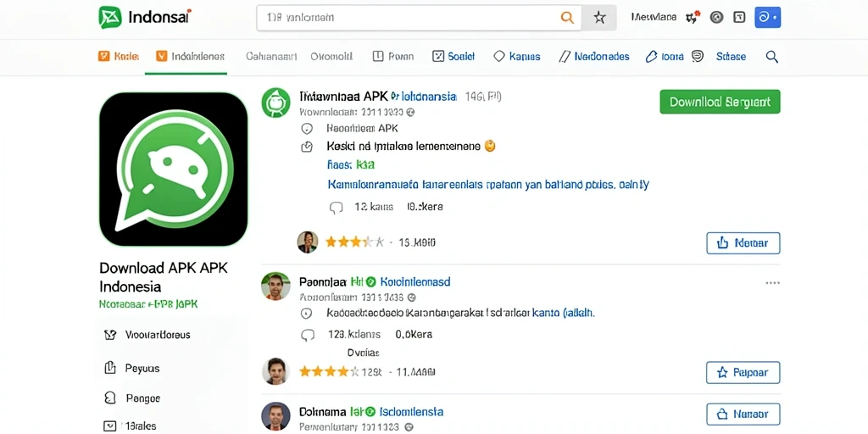Click the star rating beside 15.M90
868x434 pixels.
click(x=354, y=242)
